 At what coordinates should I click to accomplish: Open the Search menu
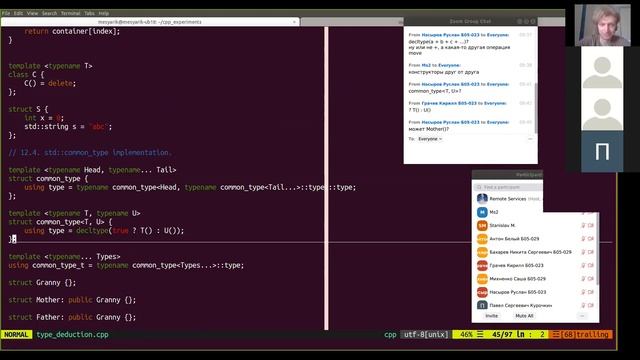pyautogui.click(x=49, y=13)
